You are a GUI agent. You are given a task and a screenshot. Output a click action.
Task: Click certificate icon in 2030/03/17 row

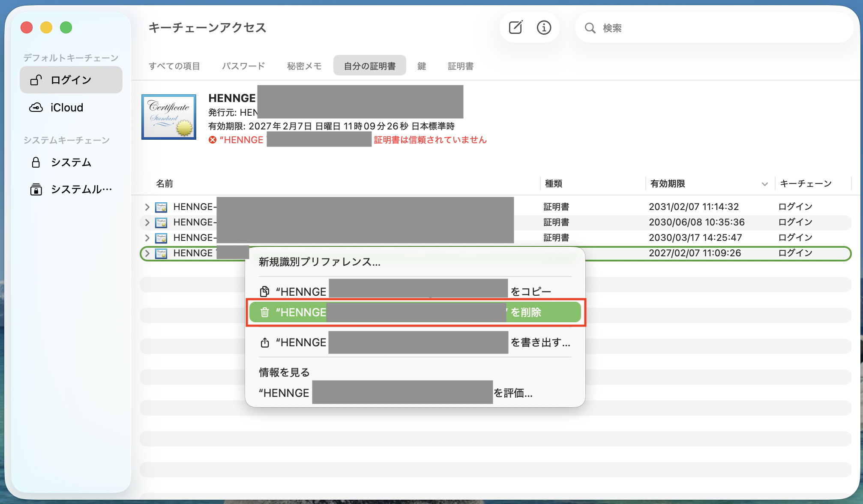point(161,238)
